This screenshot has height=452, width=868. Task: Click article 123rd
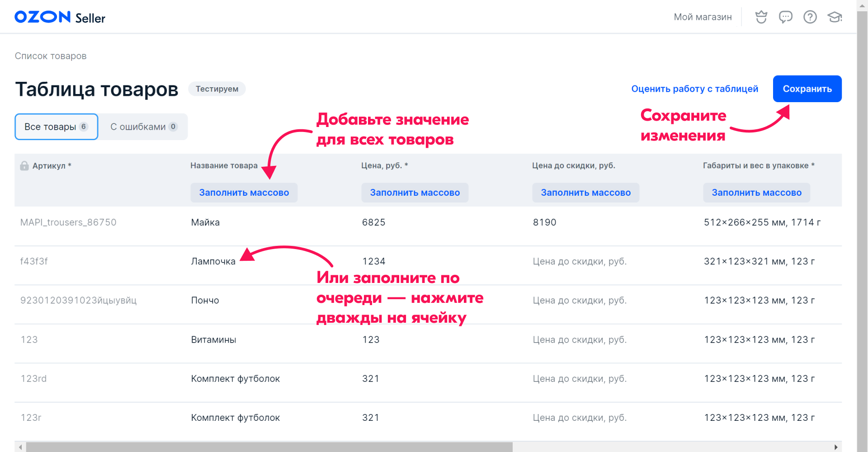click(33, 379)
